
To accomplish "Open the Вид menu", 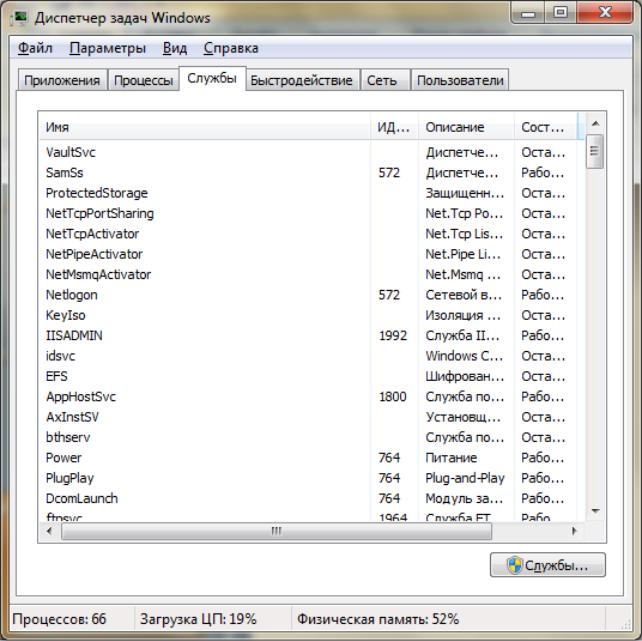I will (175, 48).
